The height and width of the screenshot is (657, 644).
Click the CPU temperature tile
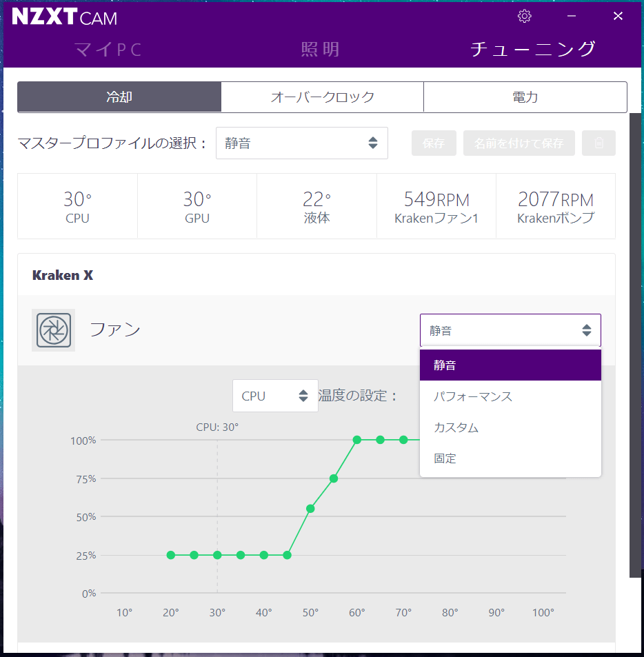point(77,206)
